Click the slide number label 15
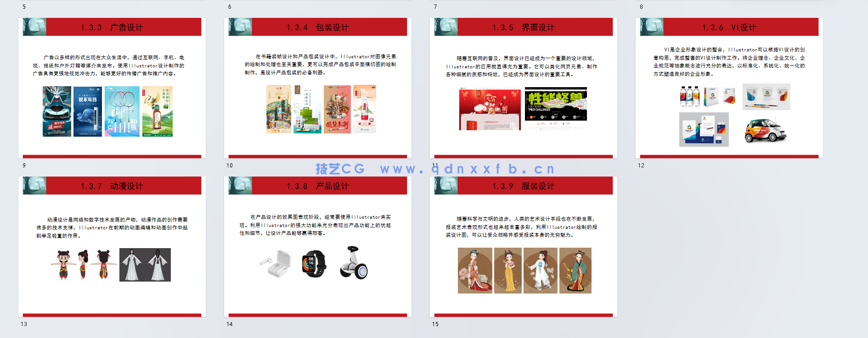868x338 pixels. click(435, 324)
